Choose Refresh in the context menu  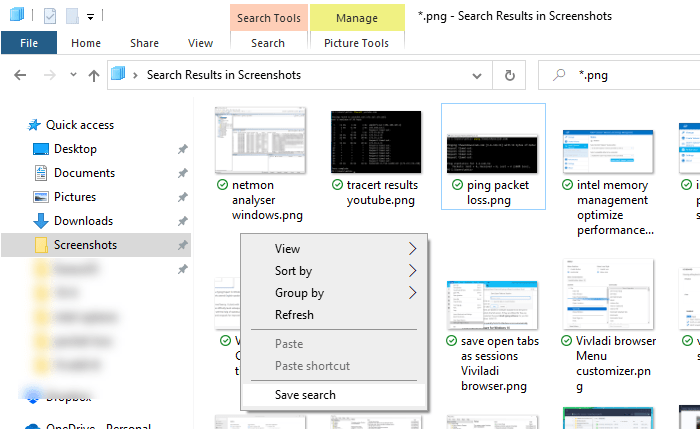point(334,315)
